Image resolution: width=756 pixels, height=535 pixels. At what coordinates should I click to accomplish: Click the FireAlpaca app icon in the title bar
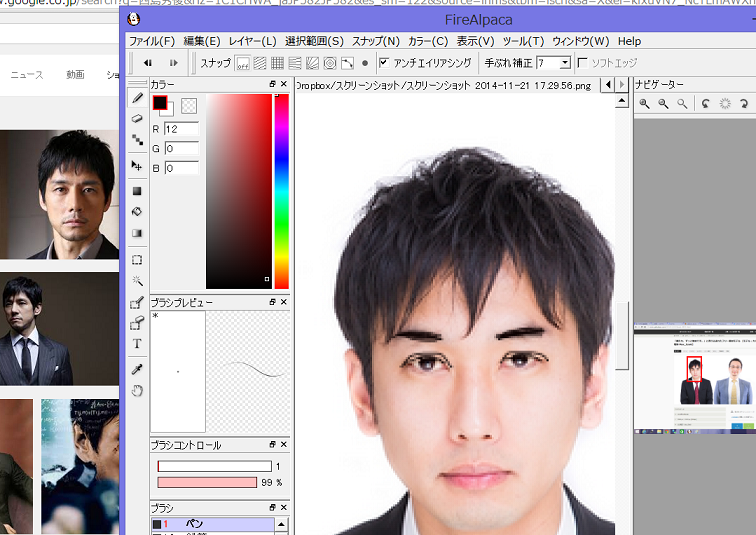pos(134,19)
